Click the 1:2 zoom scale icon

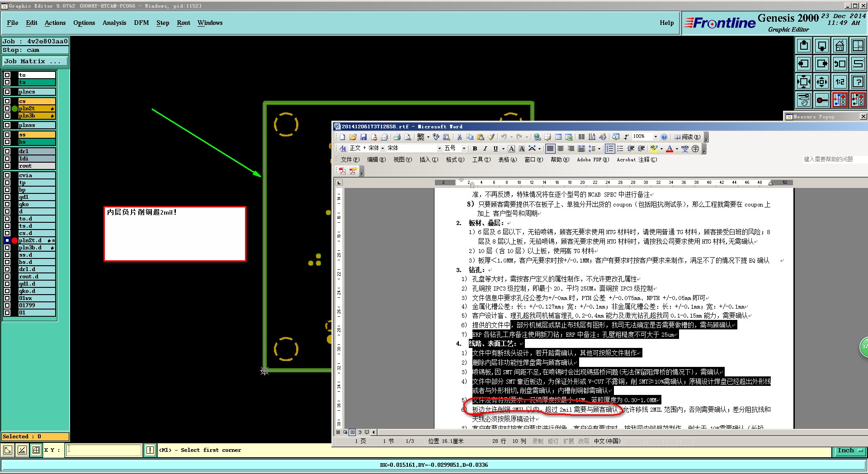tap(840, 82)
